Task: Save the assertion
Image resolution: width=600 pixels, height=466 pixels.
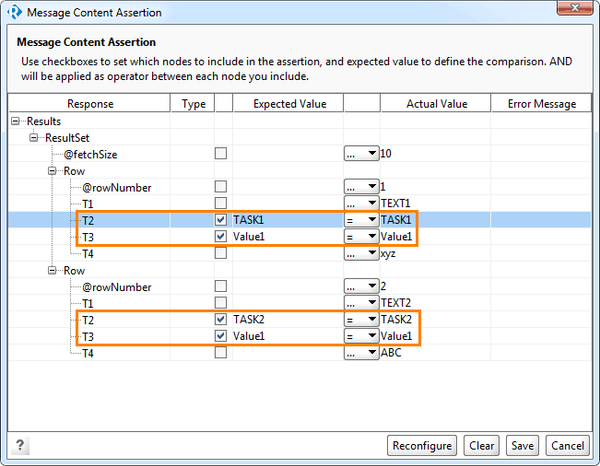Action: point(521,445)
